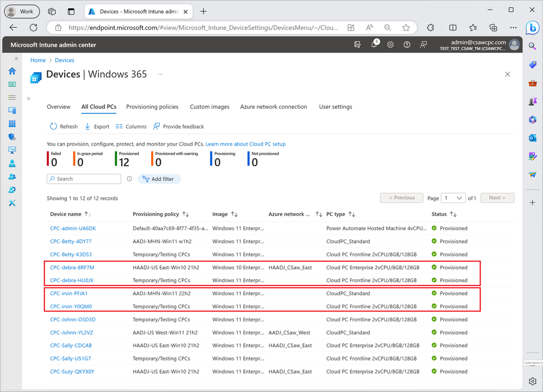This screenshot has height=392, width=543.
Task: Select the All Cloud PCs tab
Action: click(x=99, y=106)
